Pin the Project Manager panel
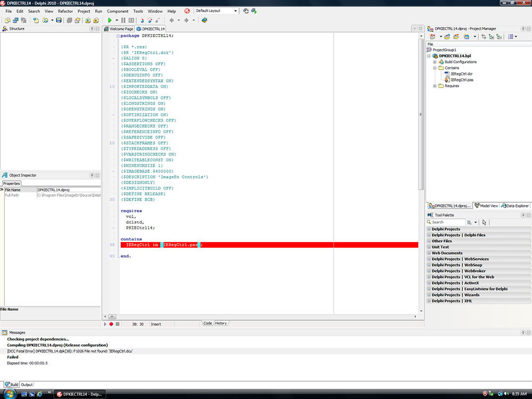The height and width of the screenshot is (399, 532). click(523, 29)
